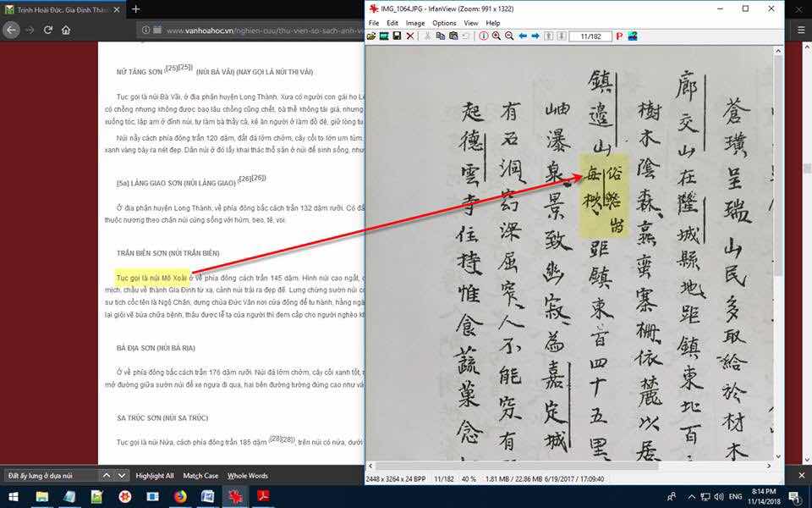
Task: Click the browser Forward arrow
Action: [x=30, y=30]
